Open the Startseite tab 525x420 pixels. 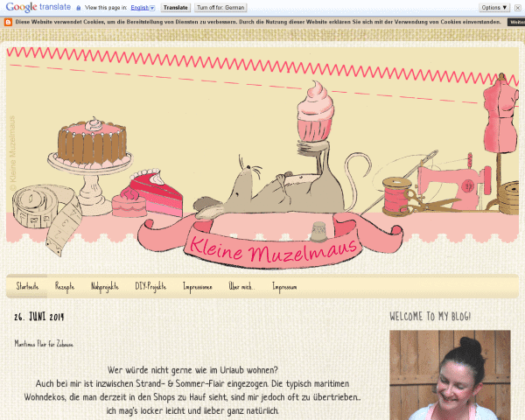click(x=27, y=286)
